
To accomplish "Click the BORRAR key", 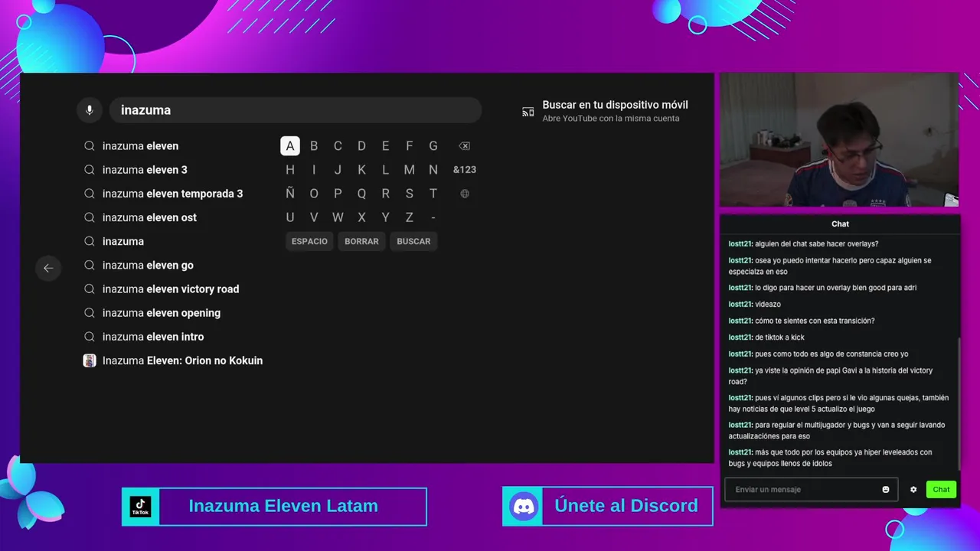I will (361, 241).
